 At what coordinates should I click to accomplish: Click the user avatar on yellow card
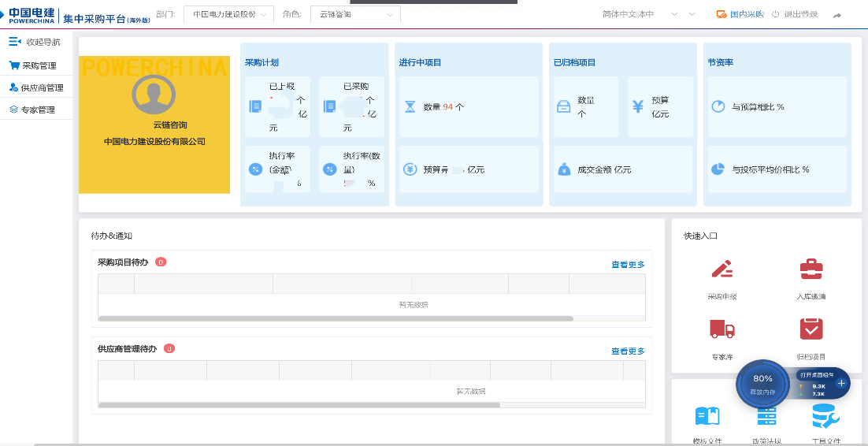154,95
